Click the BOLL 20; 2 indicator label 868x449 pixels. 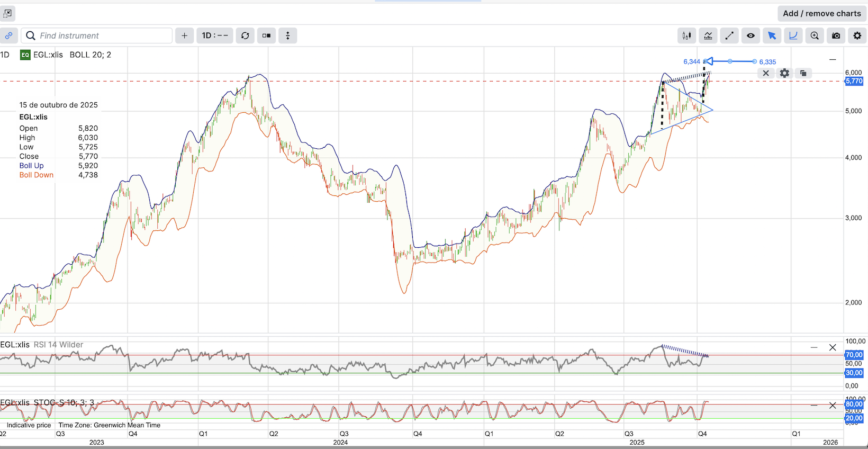point(91,55)
